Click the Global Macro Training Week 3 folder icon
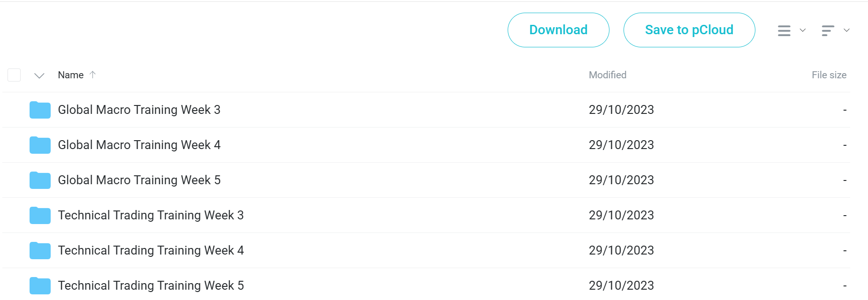Image resolution: width=868 pixels, height=300 pixels. (40, 110)
